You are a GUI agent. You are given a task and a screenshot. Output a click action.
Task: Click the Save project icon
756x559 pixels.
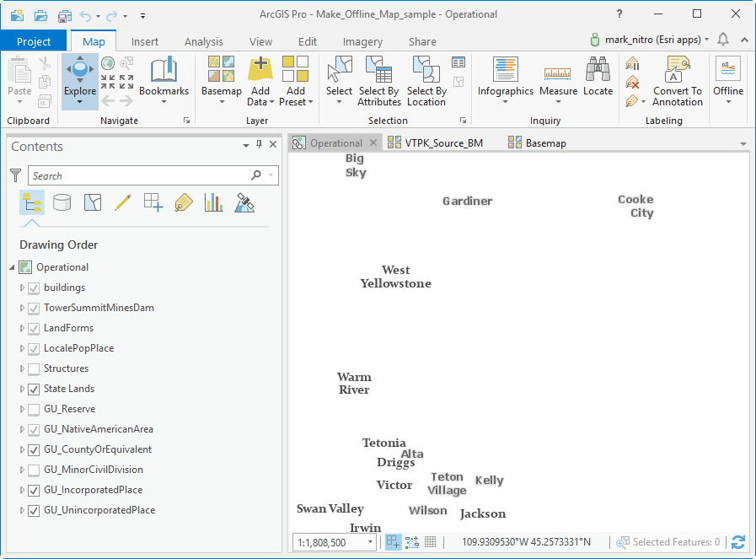tap(65, 16)
